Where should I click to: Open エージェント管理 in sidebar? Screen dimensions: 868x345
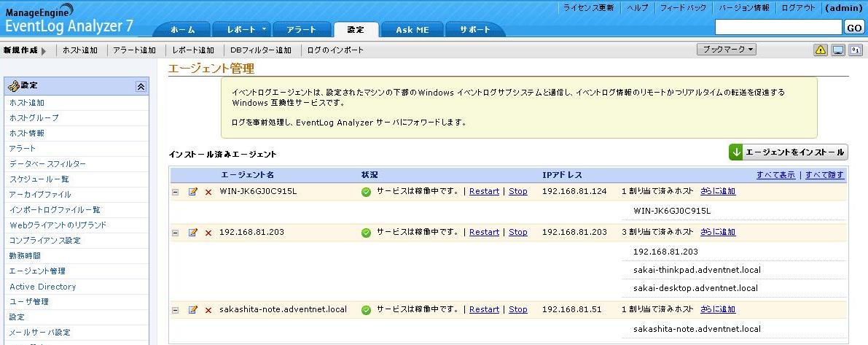tap(37, 271)
